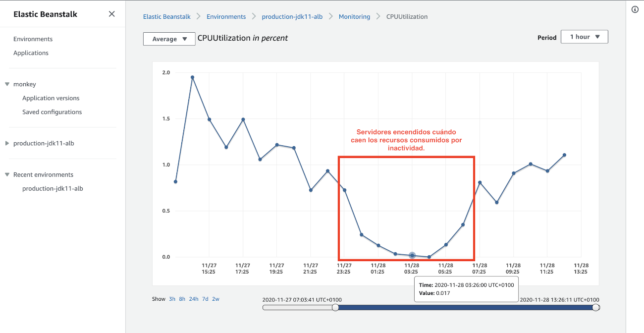Show the last 2w range
Viewport: 644px width, 333px height.
216,299
